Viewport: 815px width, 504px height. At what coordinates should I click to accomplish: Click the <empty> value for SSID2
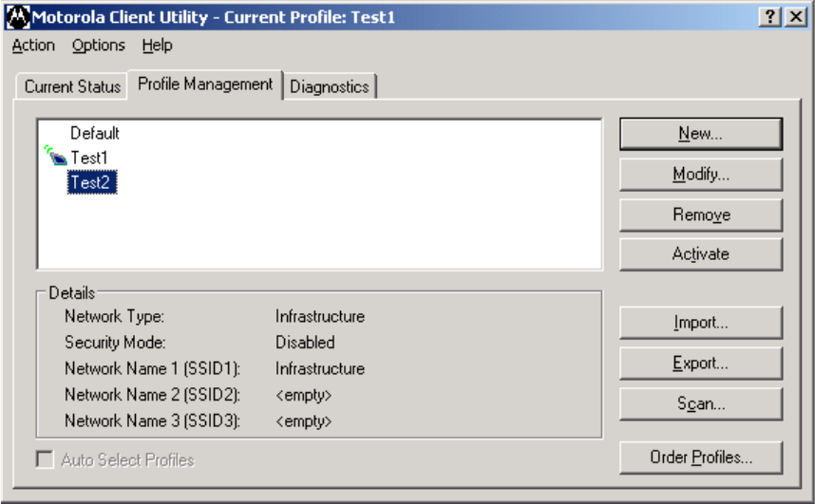pyautogui.click(x=304, y=396)
